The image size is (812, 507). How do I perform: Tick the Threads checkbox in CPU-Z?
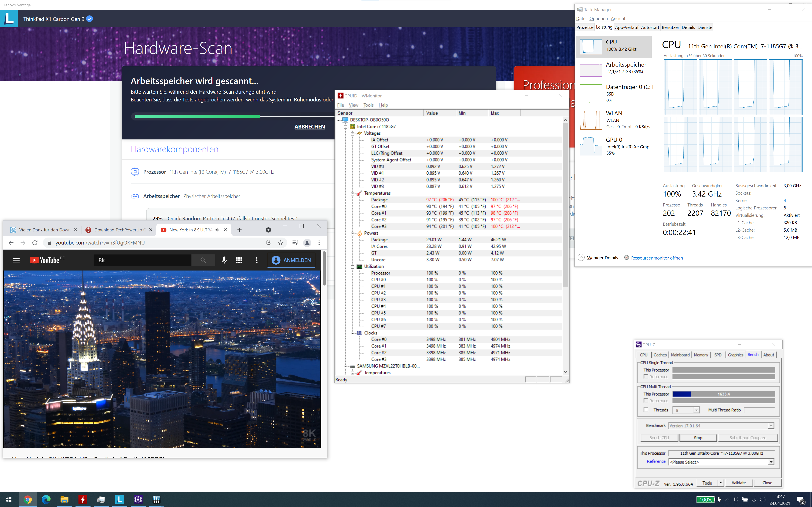pos(646,410)
